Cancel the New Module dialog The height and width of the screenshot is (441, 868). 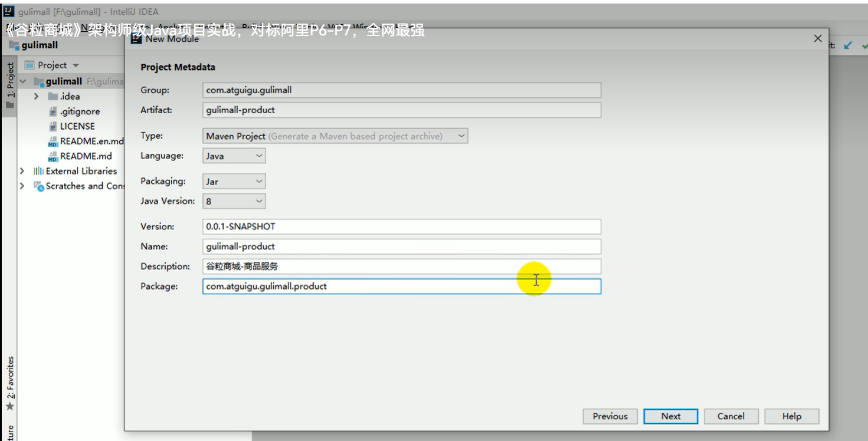point(731,416)
